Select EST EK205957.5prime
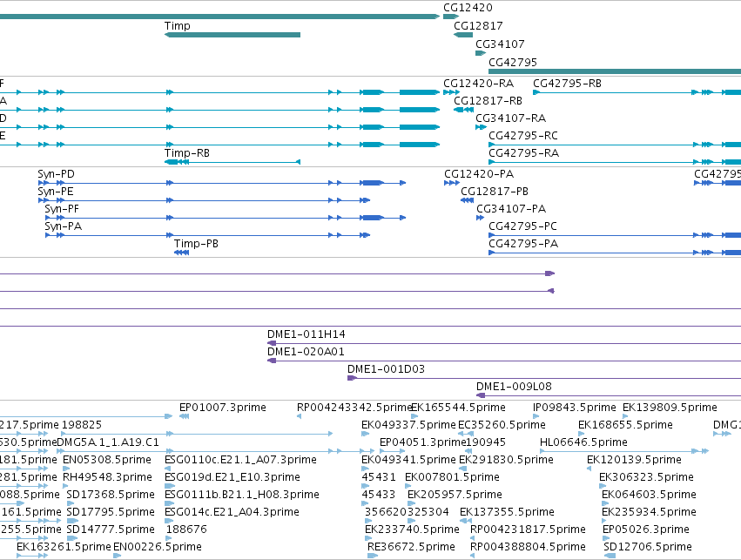Screen dimensions: 741x560 click(x=411, y=503)
